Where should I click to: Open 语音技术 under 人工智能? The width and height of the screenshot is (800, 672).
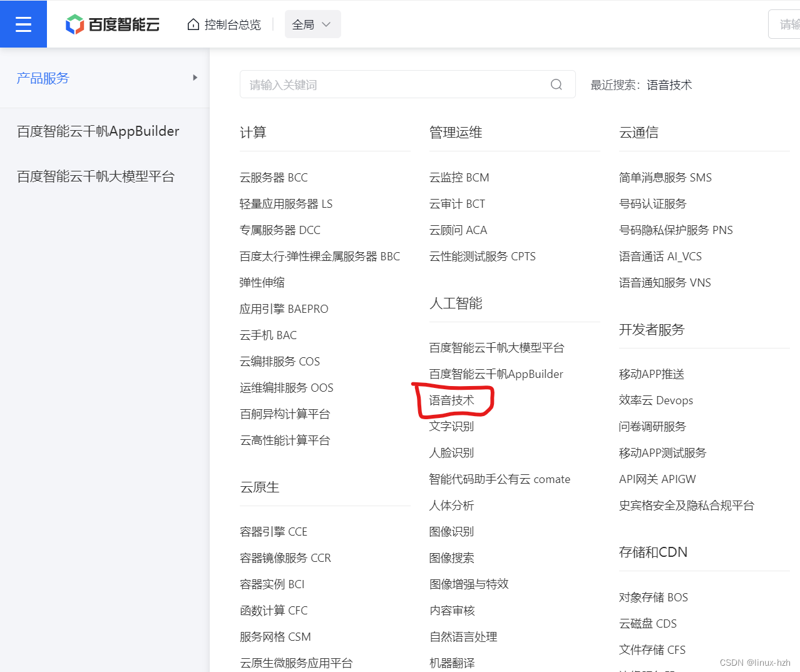tap(452, 400)
